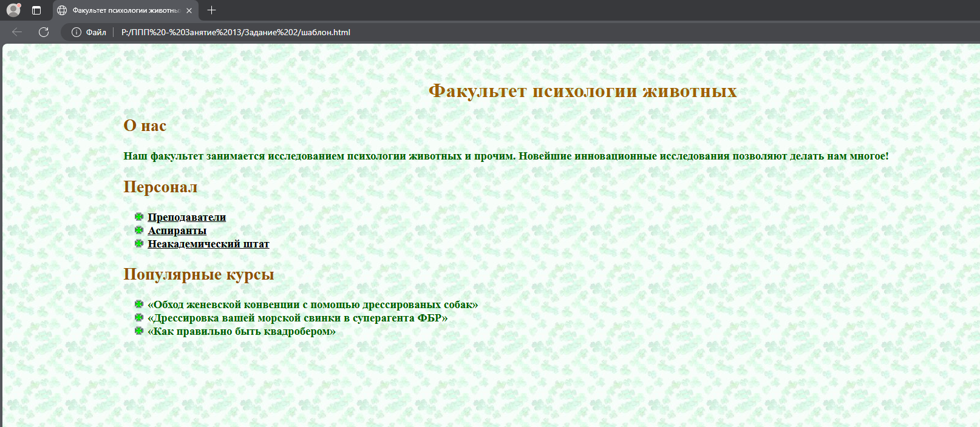This screenshot has height=427, width=980.
Task: Click the «Популярные курсы» section heading
Action: click(x=199, y=275)
